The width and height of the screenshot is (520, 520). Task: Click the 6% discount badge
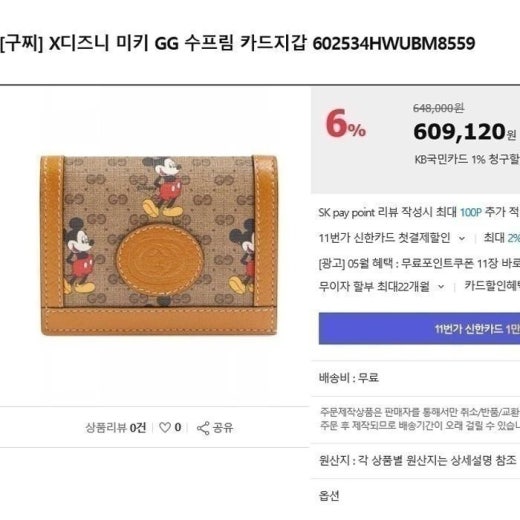click(346, 124)
